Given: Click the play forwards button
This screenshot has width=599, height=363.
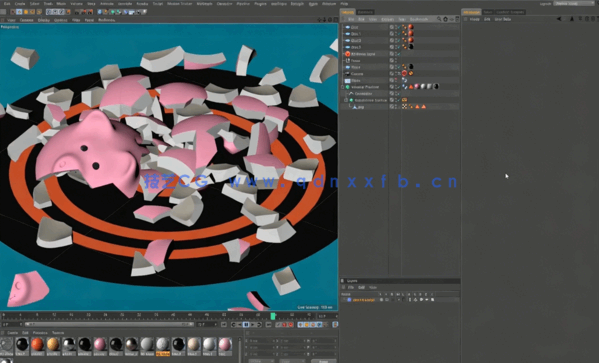Looking at the screenshot, I should tap(253, 325).
